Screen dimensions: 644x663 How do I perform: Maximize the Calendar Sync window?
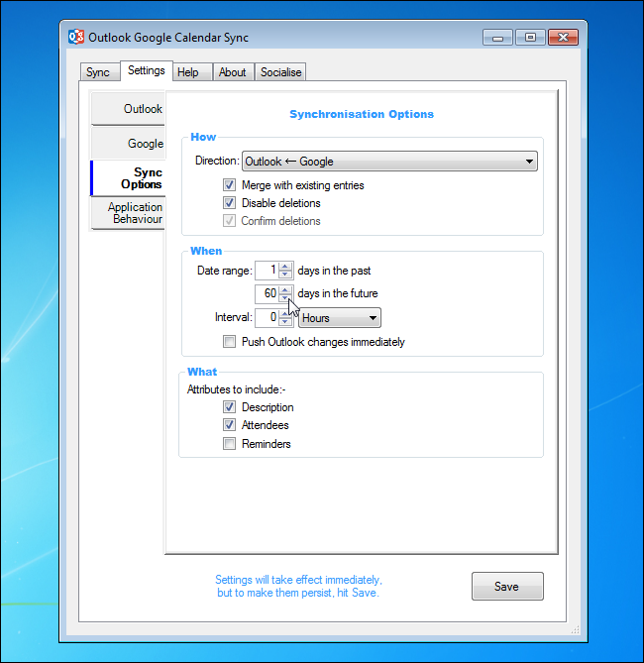pos(530,38)
